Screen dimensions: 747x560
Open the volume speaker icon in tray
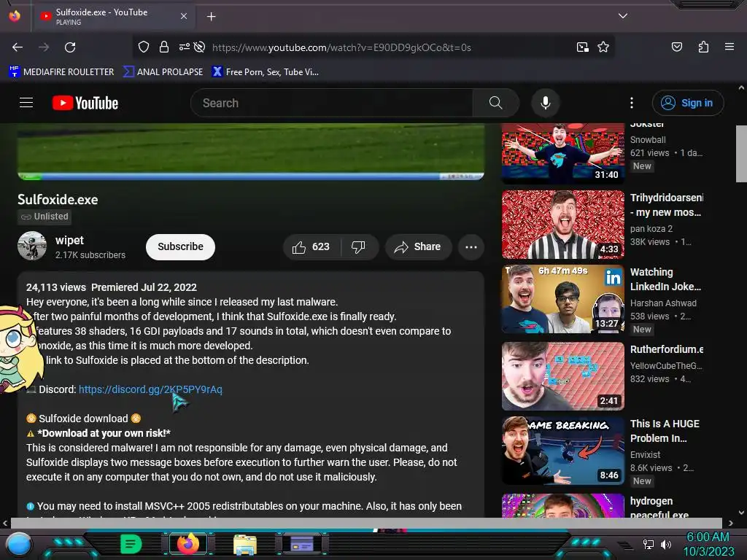[x=666, y=544]
